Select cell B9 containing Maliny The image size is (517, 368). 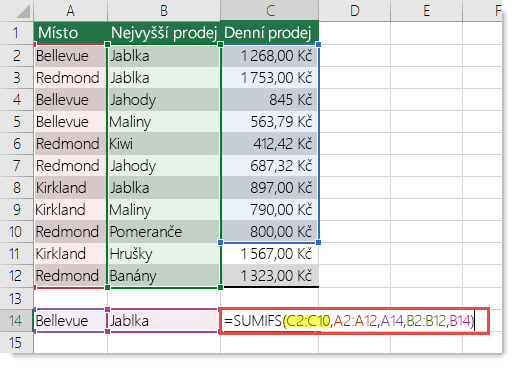click(164, 210)
